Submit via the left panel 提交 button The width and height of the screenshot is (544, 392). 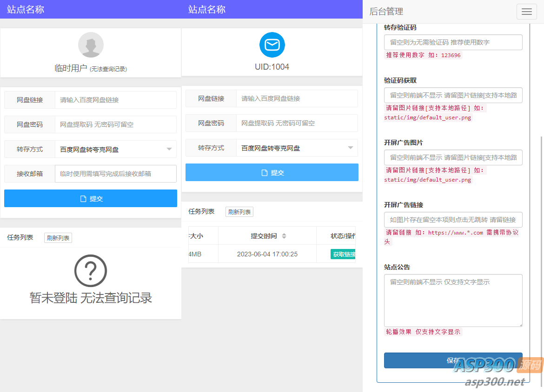[x=91, y=198]
